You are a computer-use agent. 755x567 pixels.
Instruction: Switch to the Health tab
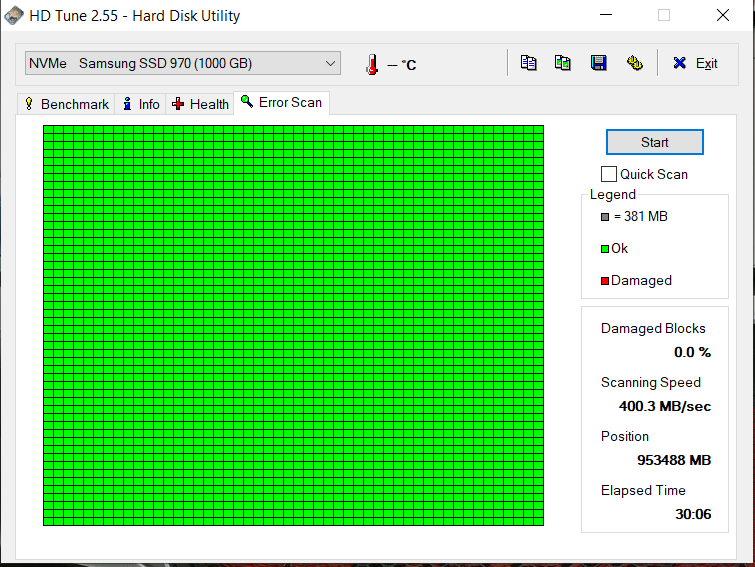[200, 104]
